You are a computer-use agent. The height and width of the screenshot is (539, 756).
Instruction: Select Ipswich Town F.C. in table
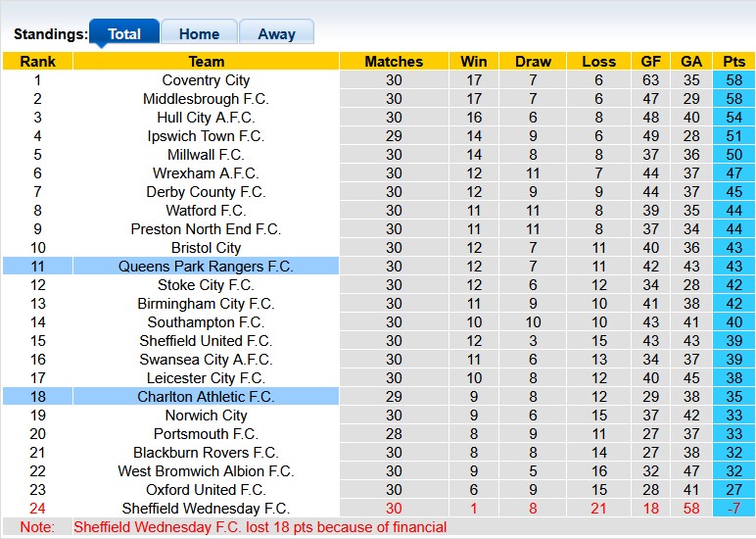[206, 136]
